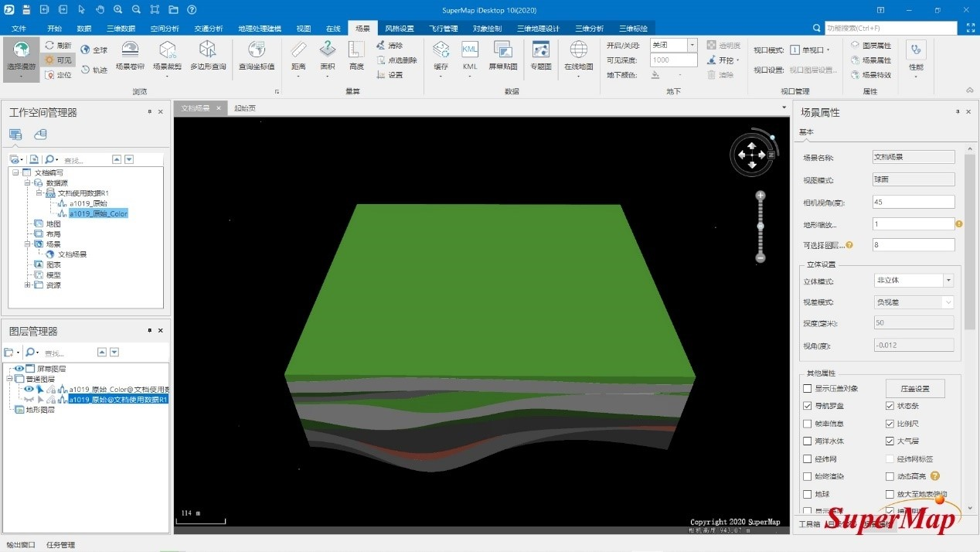
Task: Click the 距离 distance measure icon
Action: point(298,56)
